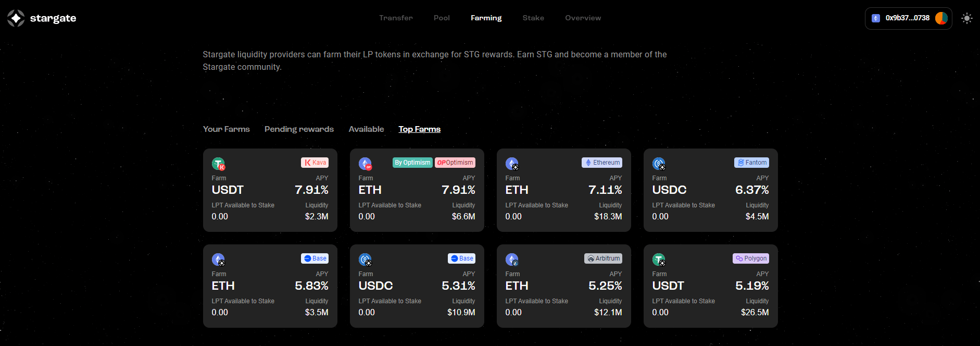Click the 5.19% APY value

(752, 286)
